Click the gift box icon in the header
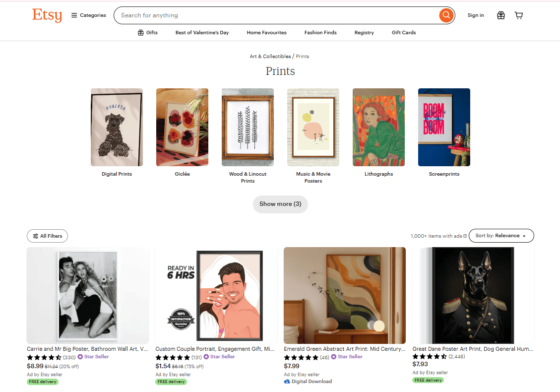 pyautogui.click(x=500, y=15)
